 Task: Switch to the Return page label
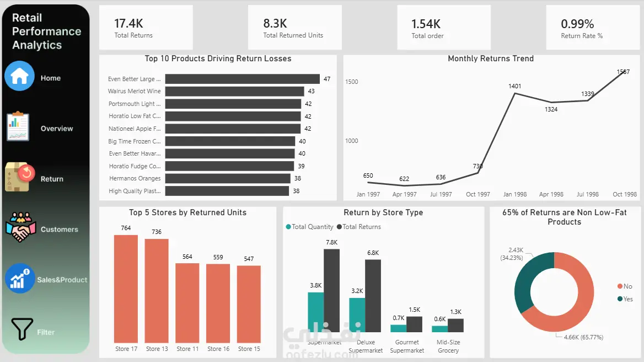click(x=52, y=179)
